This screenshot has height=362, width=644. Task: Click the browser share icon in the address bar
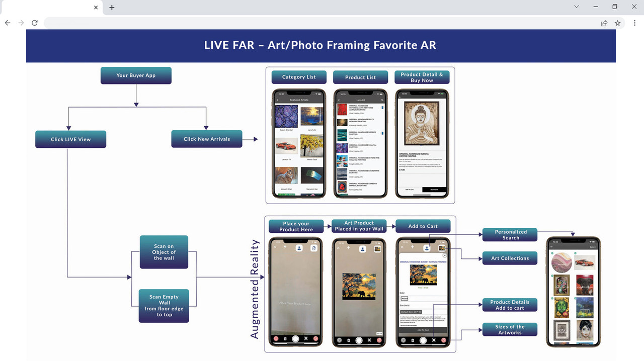pyautogui.click(x=604, y=23)
